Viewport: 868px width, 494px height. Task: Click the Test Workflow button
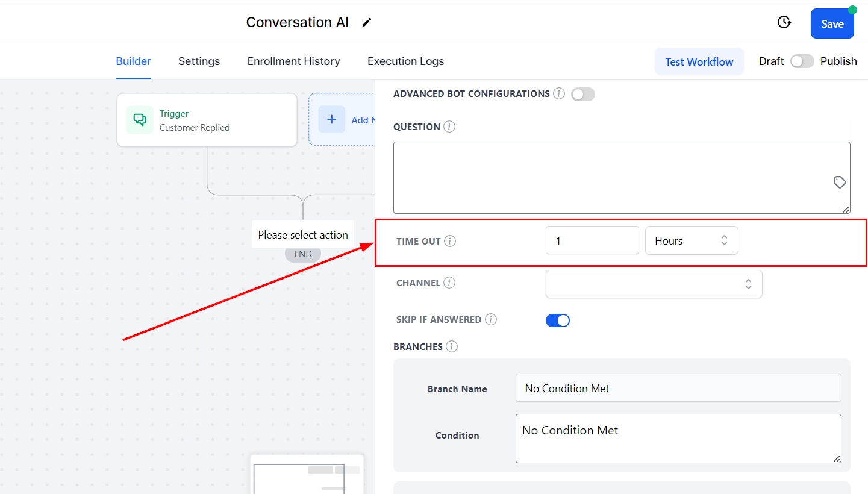699,61
